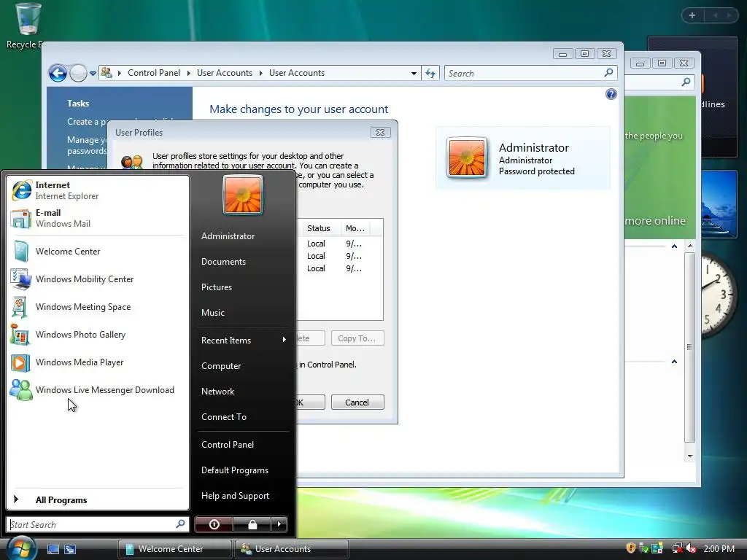Click Welcome Center scrollbar down arrow
This screenshot has width=747, height=560.
point(690,456)
